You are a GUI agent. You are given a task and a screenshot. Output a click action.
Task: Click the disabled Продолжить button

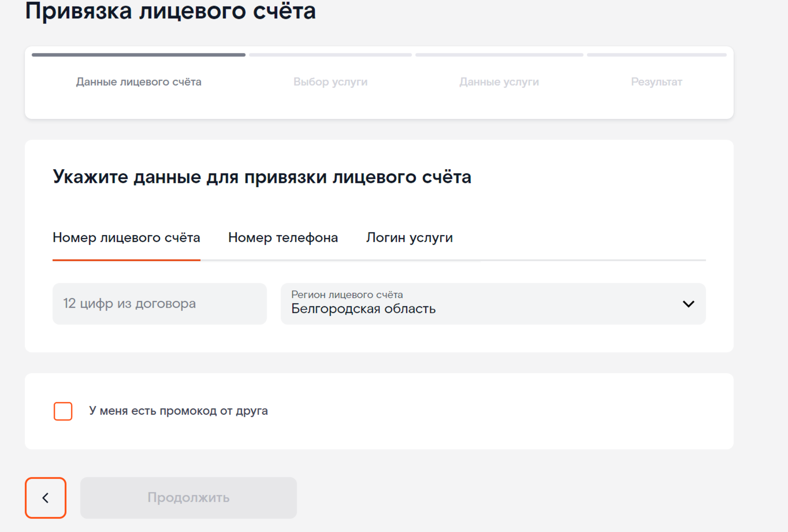tap(189, 498)
